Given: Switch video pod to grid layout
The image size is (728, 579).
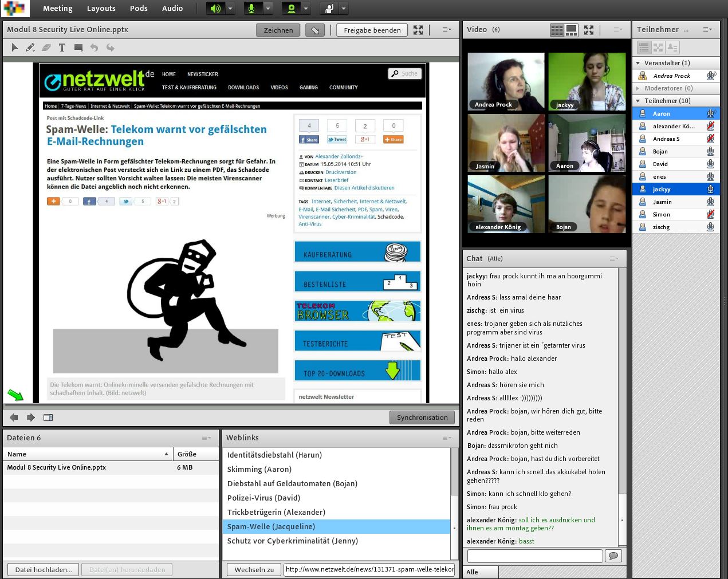Looking at the screenshot, I should [557, 30].
